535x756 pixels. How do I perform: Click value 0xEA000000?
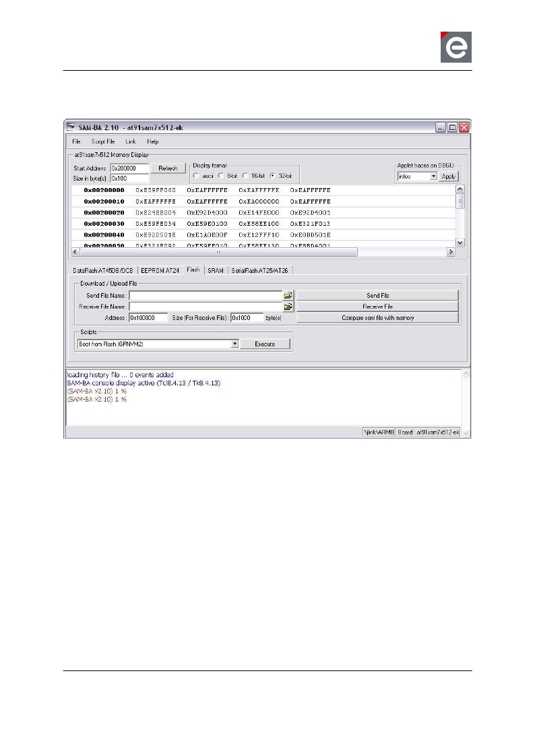(x=259, y=201)
